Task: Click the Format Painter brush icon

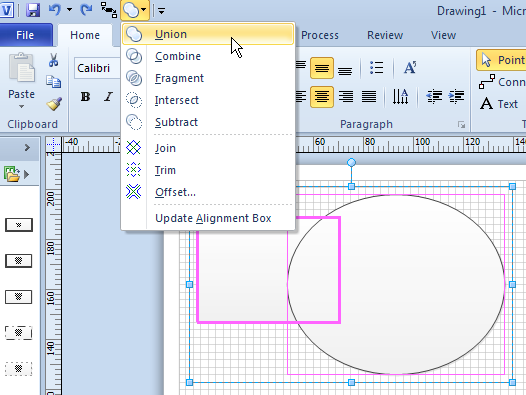Action: (54, 104)
